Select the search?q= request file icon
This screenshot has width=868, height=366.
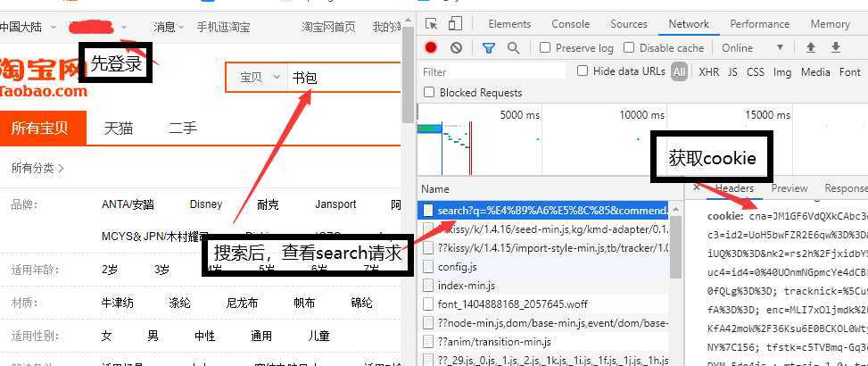click(x=428, y=211)
